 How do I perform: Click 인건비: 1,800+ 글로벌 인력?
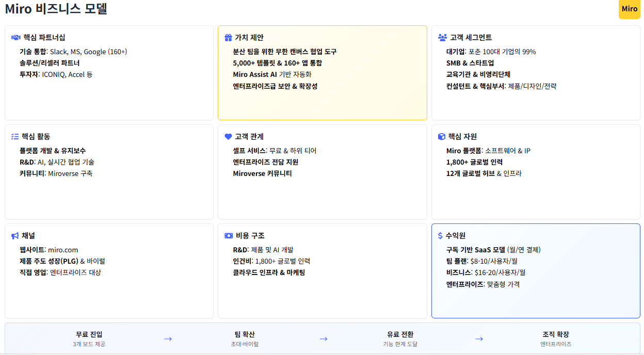point(271,261)
